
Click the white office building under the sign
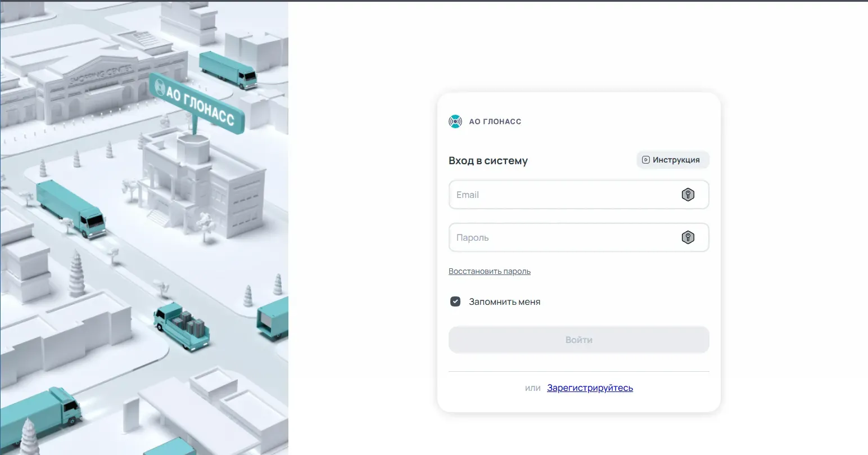pyautogui.click(x=202, y=186)
